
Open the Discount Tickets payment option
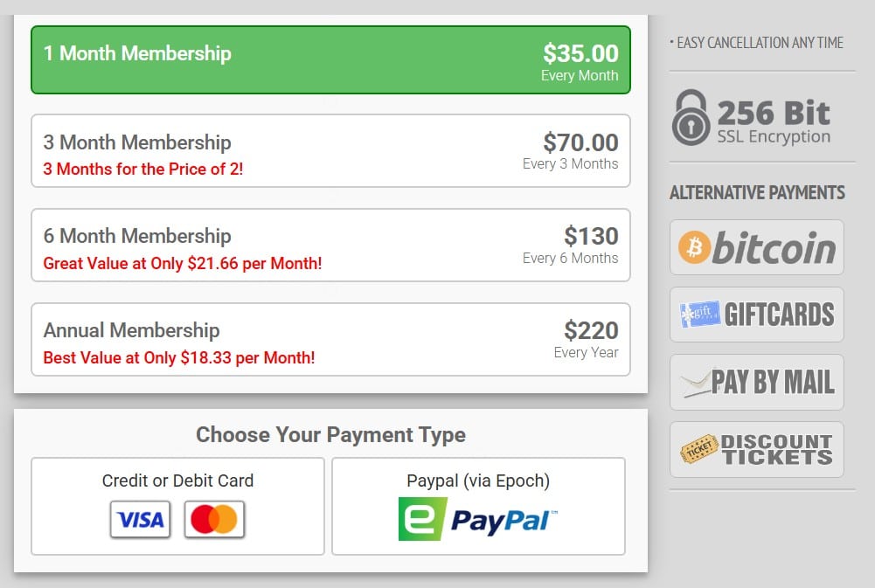[757, 450]
